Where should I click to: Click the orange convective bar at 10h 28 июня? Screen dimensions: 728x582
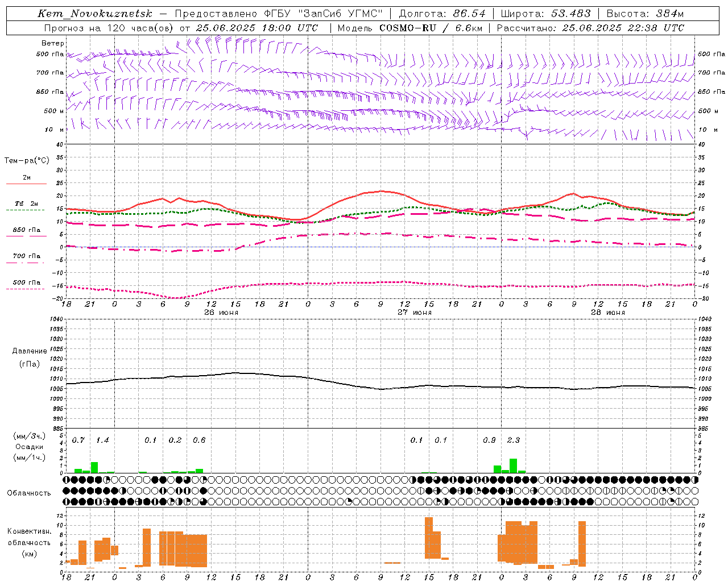click(x=582, y=544)
